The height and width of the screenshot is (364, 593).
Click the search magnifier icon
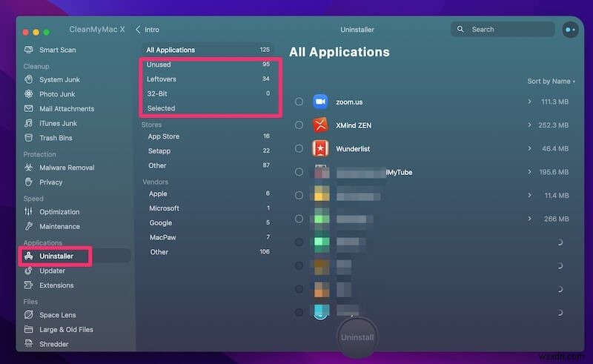tap(460, 29)
